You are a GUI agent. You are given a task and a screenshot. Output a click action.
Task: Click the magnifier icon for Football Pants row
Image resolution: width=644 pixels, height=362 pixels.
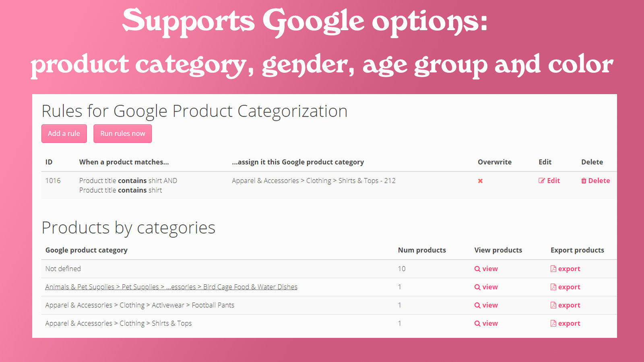[x=477, y=305]
